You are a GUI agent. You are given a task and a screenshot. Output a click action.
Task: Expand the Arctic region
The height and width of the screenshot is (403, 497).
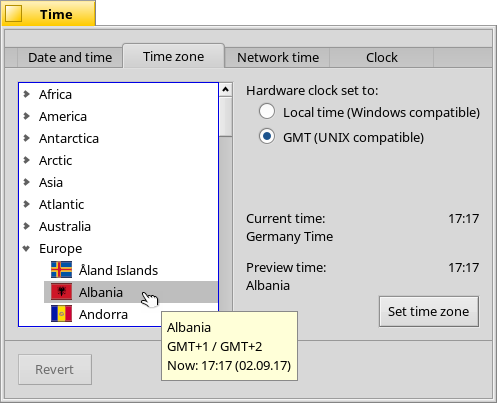click(x=27, y=160)
